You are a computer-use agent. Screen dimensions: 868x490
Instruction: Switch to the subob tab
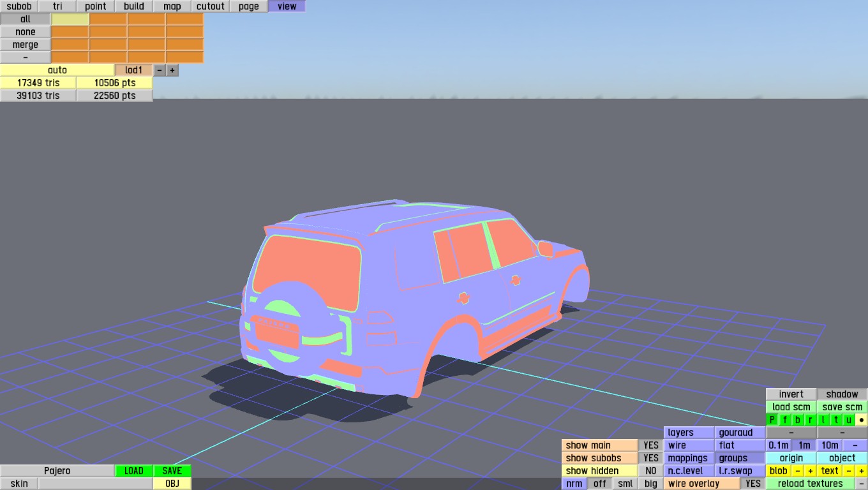19,6
